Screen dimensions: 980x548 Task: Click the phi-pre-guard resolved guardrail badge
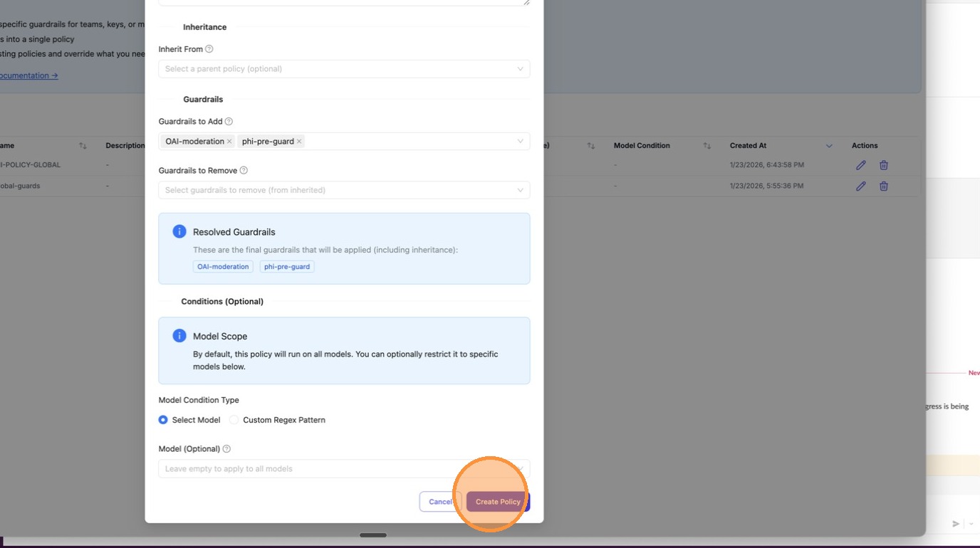287,267
